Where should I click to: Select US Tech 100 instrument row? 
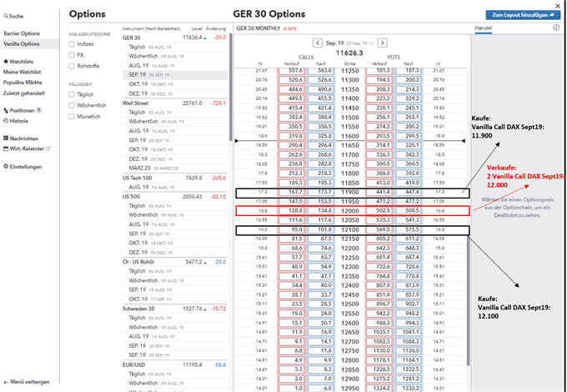point(174,178)
